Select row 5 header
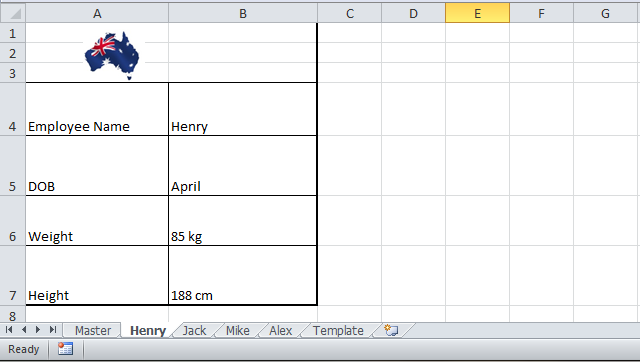 [13, 166]
